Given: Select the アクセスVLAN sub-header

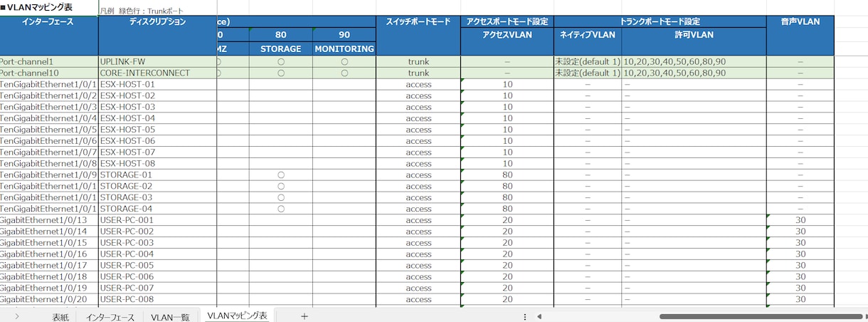Looking at the screenshot, I should click(x=507, y=41).
